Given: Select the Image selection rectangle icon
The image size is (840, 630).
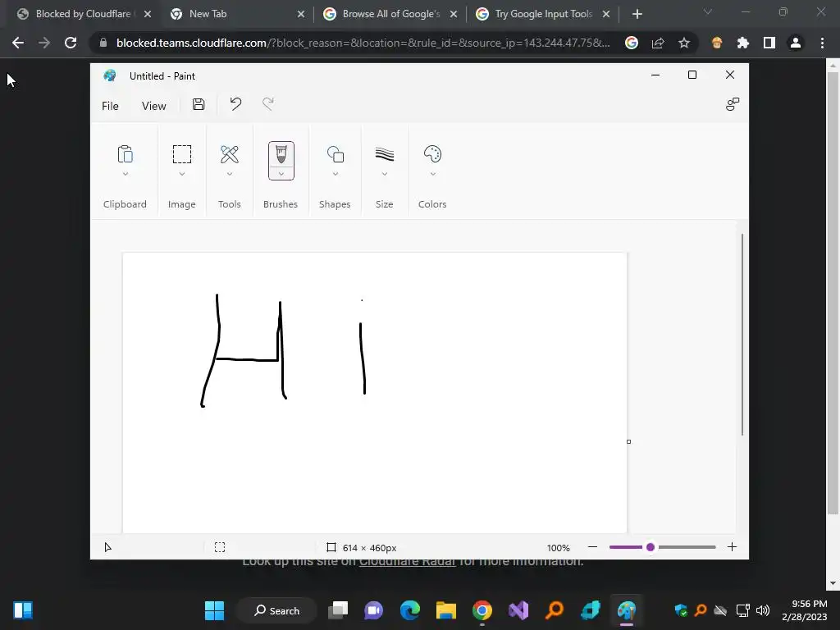Looking at the screenshot, I should coord(181,154).
